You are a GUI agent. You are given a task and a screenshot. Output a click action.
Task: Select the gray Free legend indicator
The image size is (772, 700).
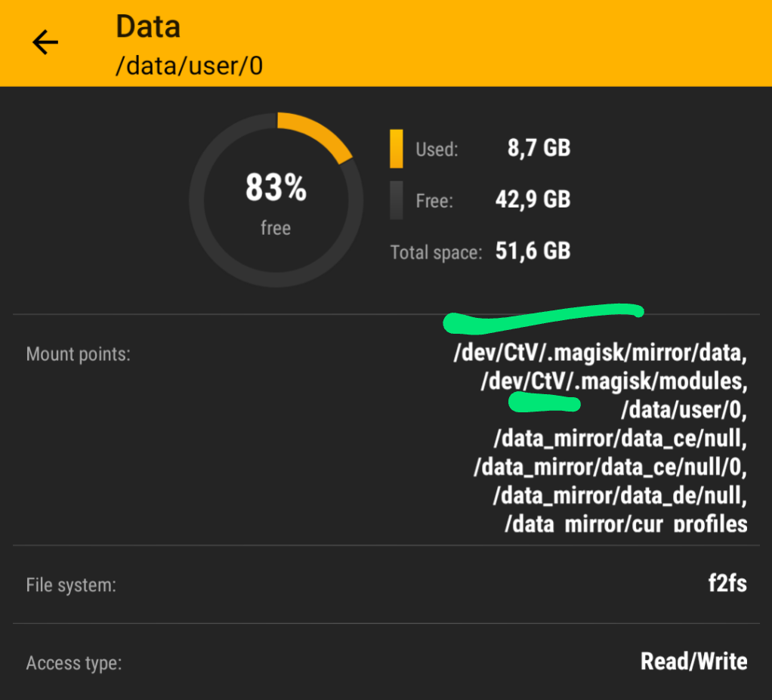point(395,200)
